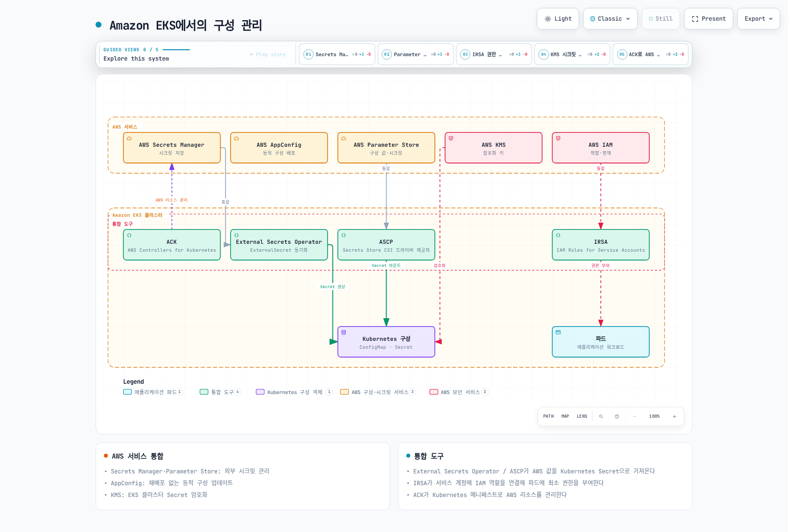Click the shield icon on AWS IAM
Image resolution: width=788 pixels, height=532 pixels.
(558, 138)
